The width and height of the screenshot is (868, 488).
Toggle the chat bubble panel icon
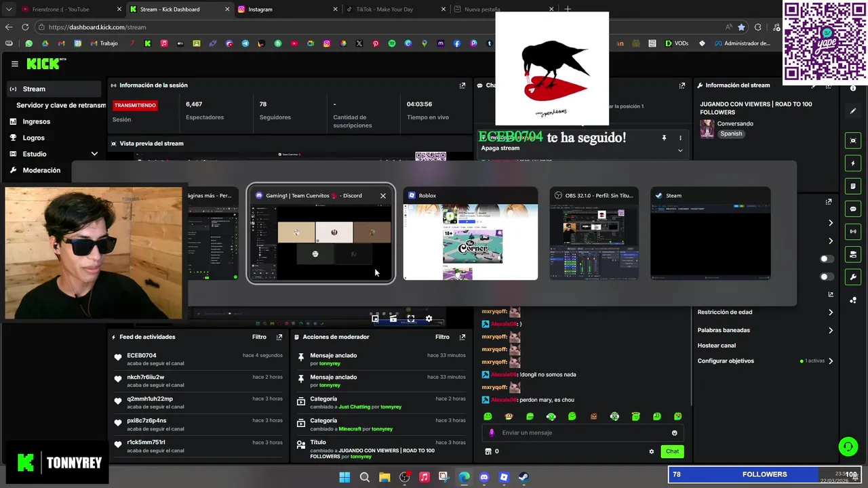(853, 209)
